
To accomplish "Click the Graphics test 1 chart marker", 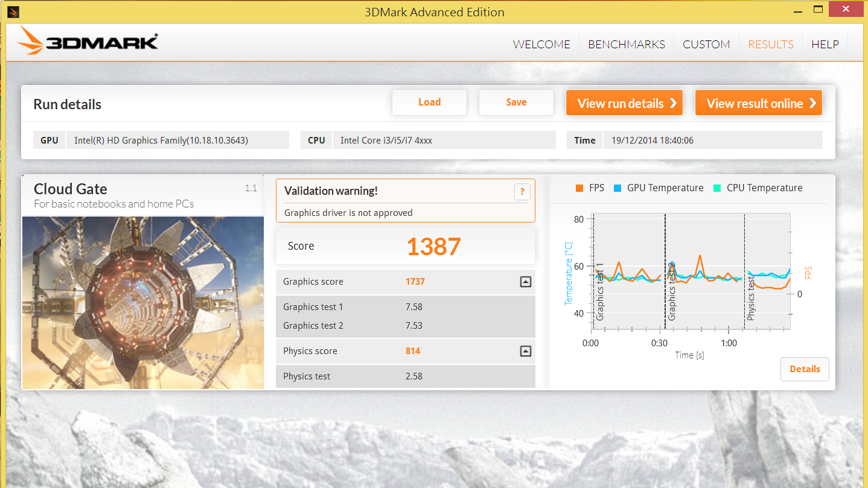I will click(599, 291).
